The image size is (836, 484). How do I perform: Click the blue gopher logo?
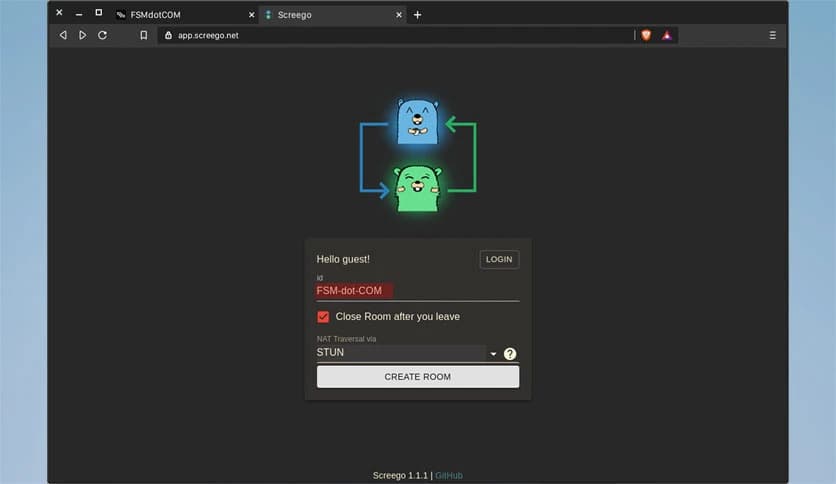[417, 122]
